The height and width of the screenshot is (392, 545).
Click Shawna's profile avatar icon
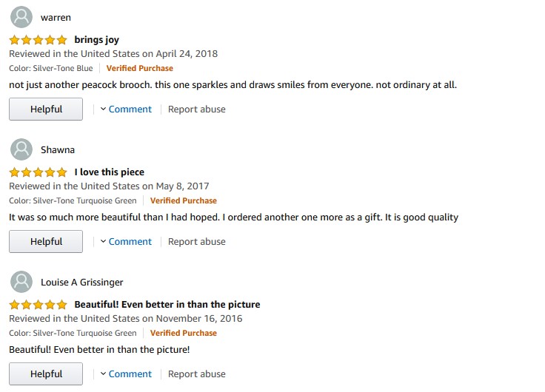(x=21, y=149)
